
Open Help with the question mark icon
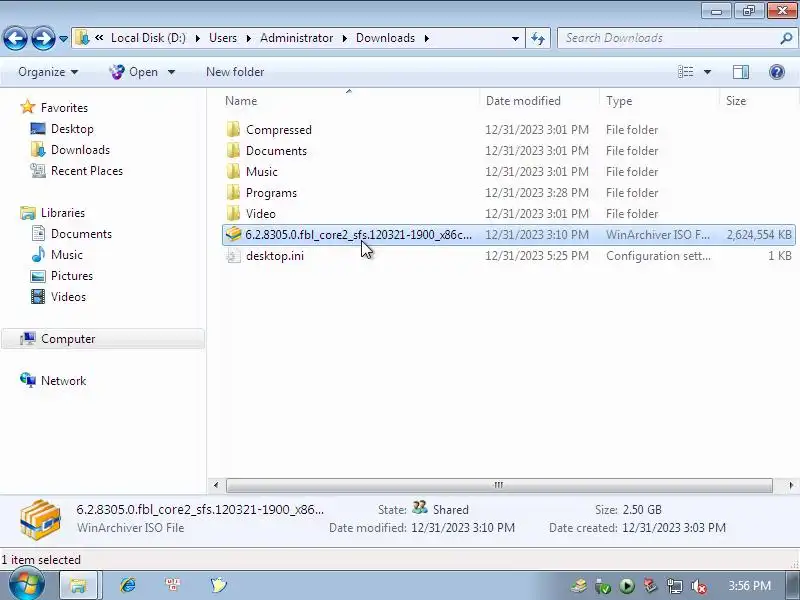[777, 72]
